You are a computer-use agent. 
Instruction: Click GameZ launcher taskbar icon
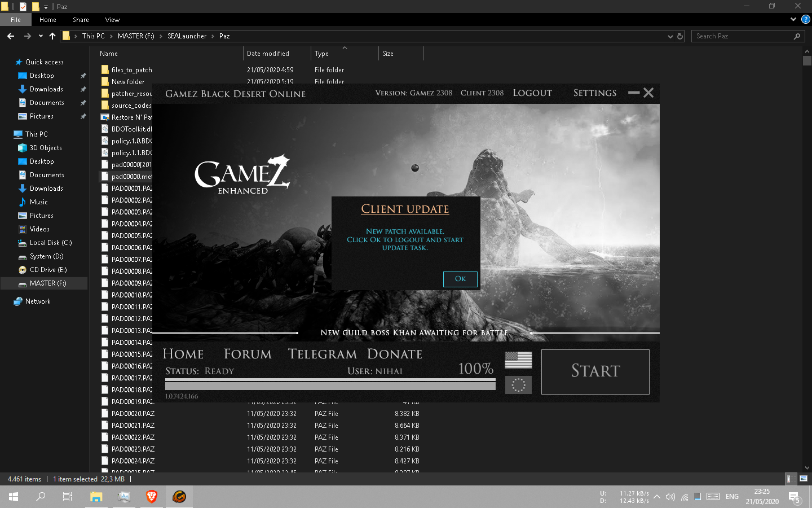point(179,497)
